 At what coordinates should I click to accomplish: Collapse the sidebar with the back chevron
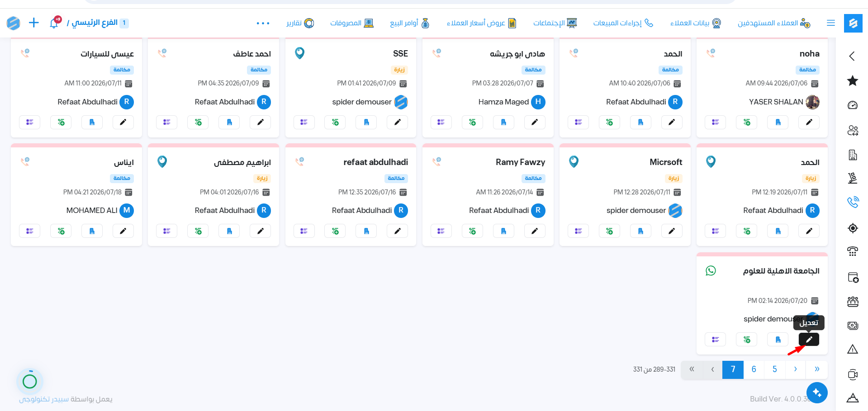(852, 56)
